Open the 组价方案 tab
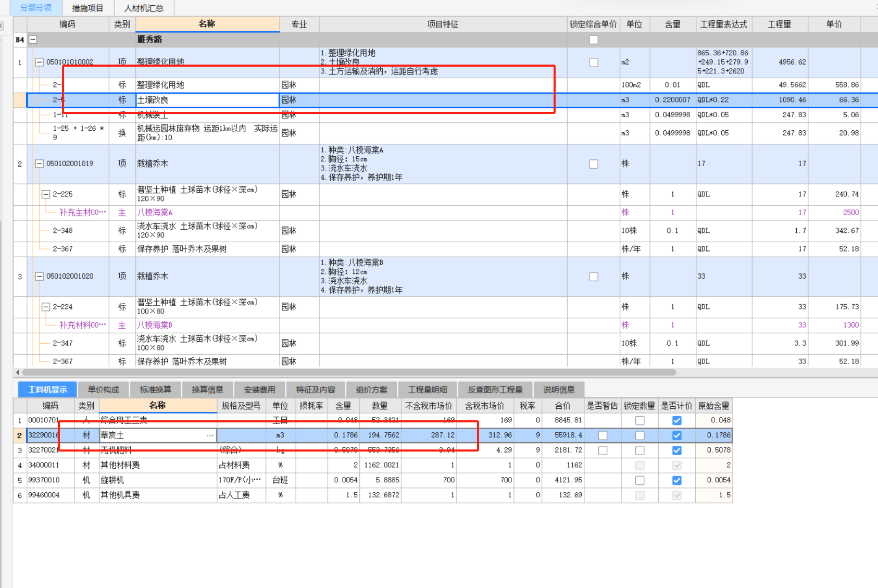This screenshot has height=588, width=878. point(372,390)
